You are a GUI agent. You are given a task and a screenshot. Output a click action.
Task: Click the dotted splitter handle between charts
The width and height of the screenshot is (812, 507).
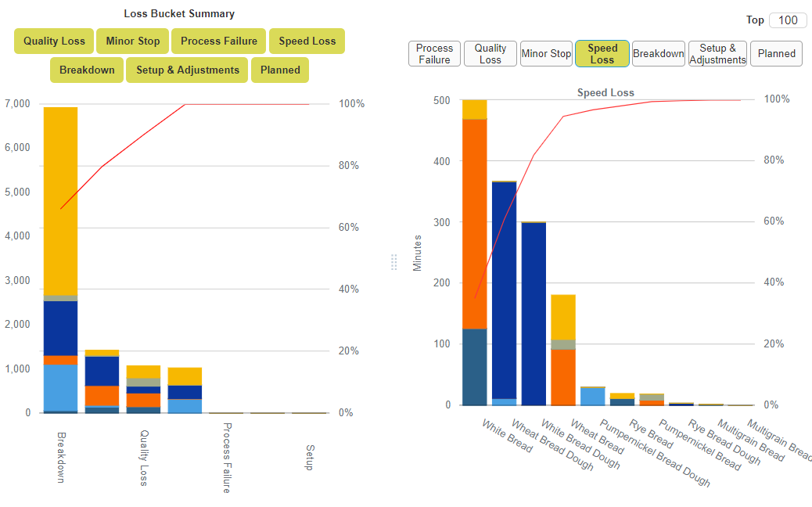tap(394, 262)
